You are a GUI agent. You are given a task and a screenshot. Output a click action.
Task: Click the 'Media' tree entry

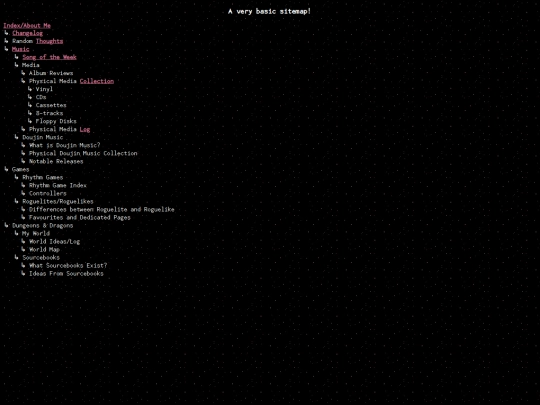(x=31, y=65)
